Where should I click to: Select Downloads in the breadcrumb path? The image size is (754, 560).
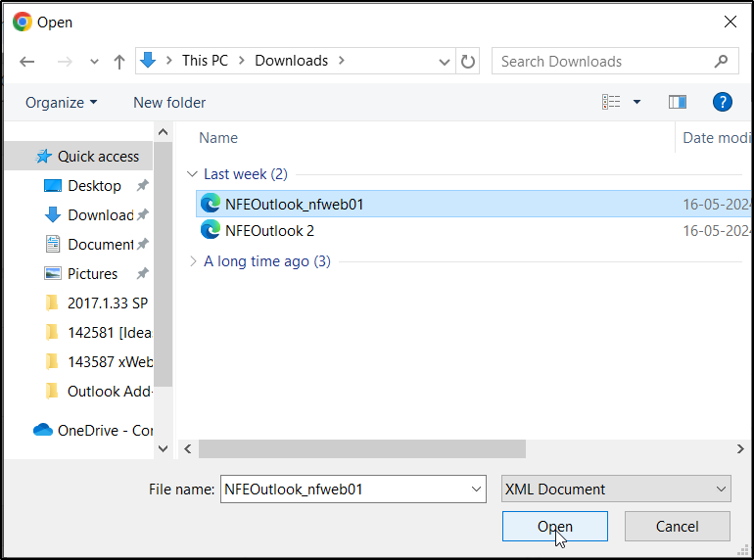click(x=292, y=61)
